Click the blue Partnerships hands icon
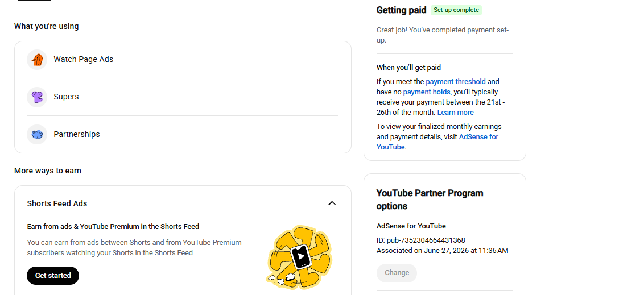This screenshot has height=295, width=644. tap(37, 135)
